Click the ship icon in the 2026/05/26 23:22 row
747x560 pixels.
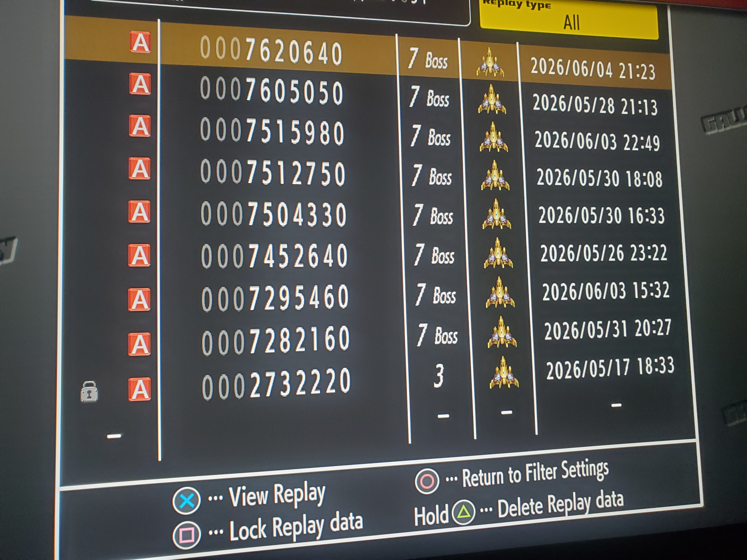(x=498, y=253)
